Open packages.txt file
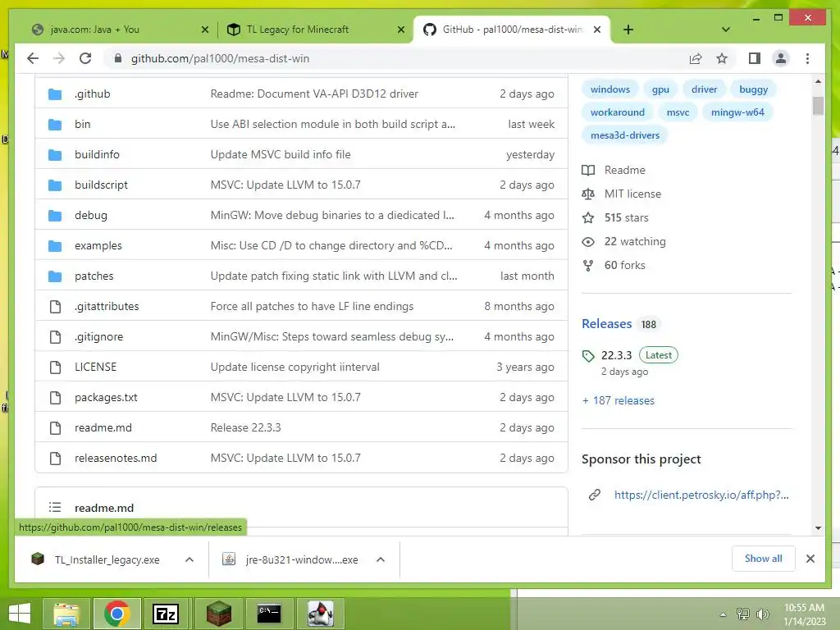This screenshot has width=840, height=630. 106,398
